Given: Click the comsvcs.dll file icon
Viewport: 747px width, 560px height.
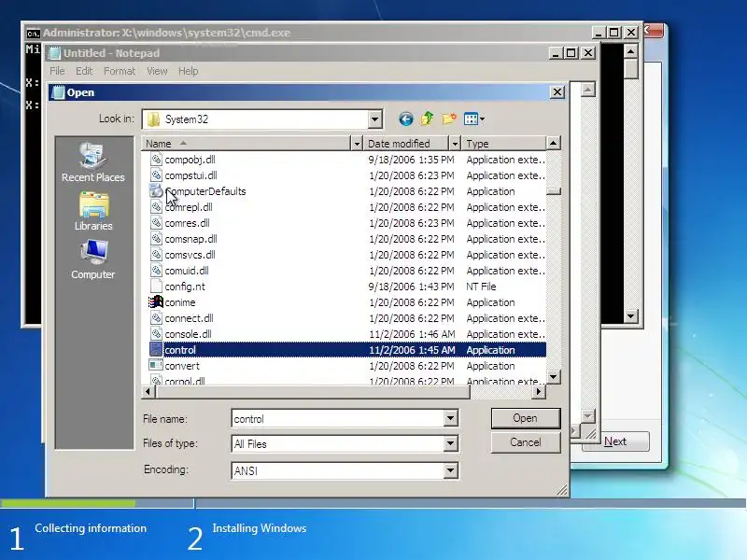Looking at the screenshot, I should coord(156,255).
